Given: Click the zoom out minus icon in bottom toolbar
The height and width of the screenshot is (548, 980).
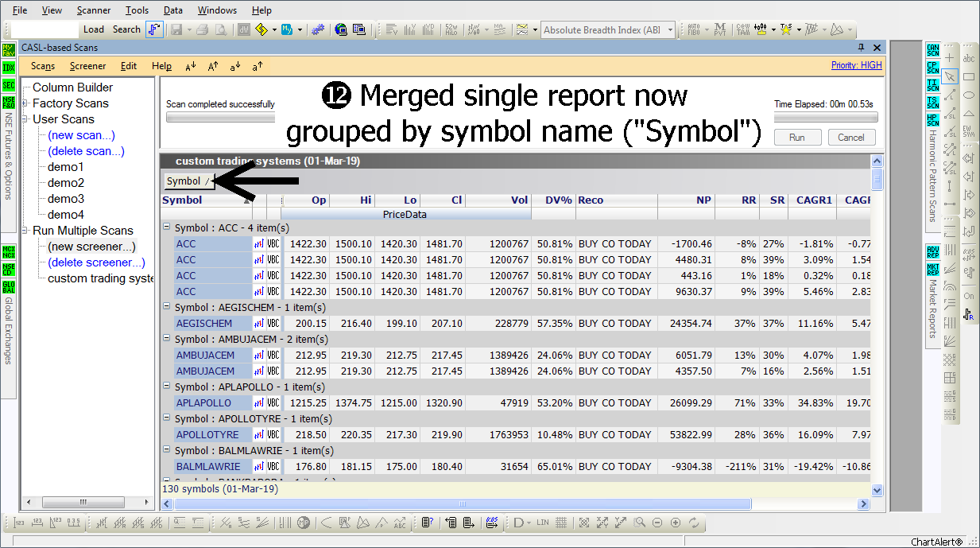Looking at the screenshot, I should 657,523.
